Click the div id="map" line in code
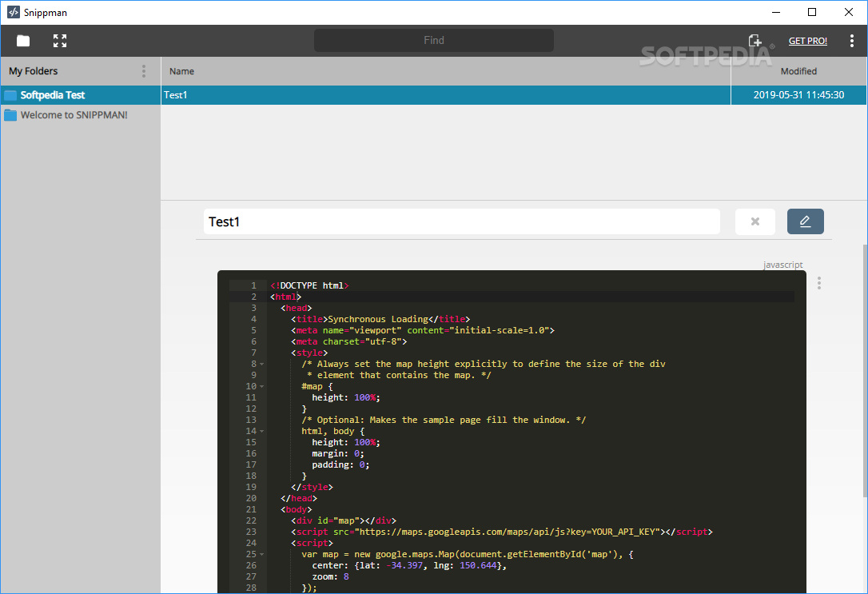This screenshot has width=868, height=594. point(343,520)
